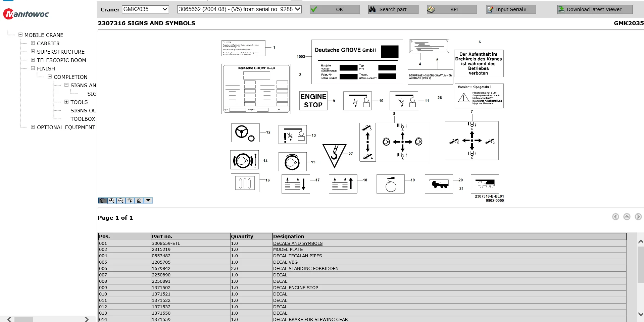
Task: Click tree panel scroll right arrow
Action: [x=87, y=319]
